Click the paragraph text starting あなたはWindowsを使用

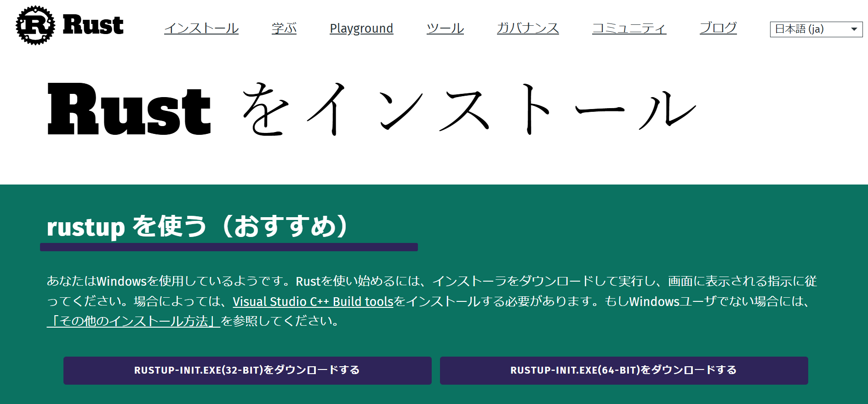click(x=432, y=301)
